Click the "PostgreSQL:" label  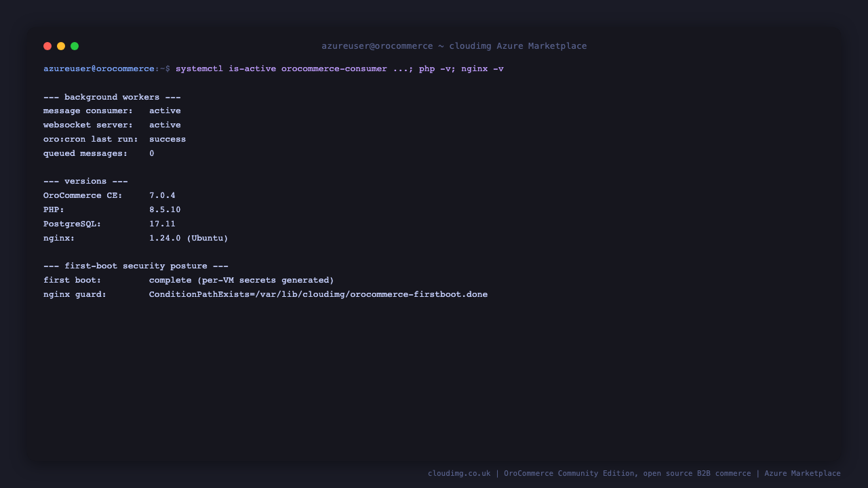pyautogui.click(x=72, y=224)
